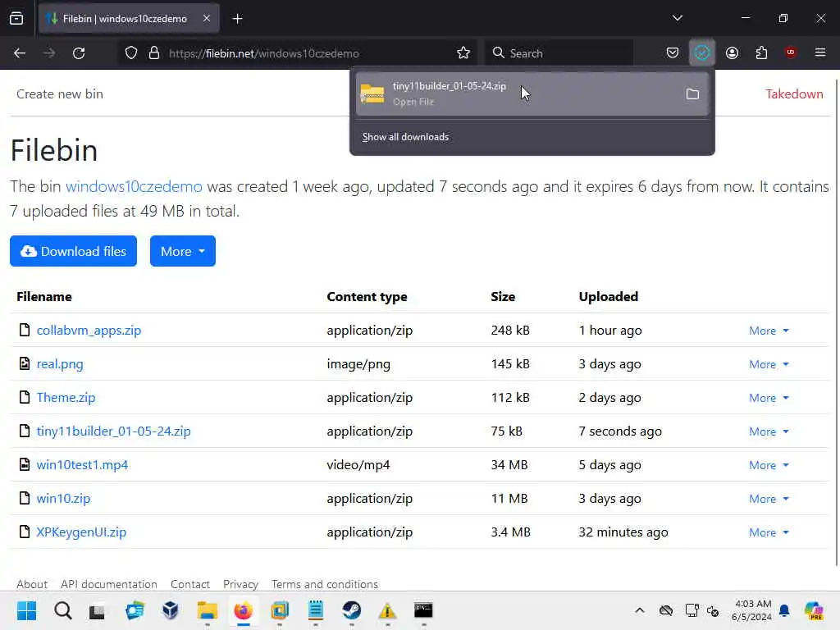Click the browser Search box
The width and height of the screenshot is (840, 630).
[x=559, y=53]
